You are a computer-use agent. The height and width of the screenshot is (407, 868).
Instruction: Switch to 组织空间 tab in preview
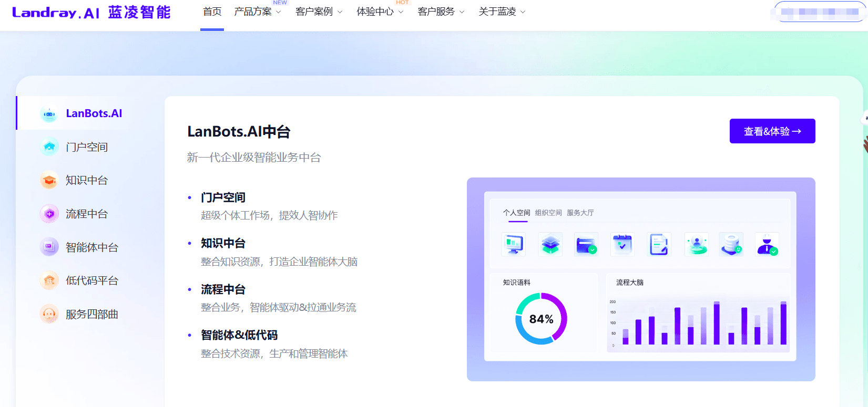pos(548,213)
